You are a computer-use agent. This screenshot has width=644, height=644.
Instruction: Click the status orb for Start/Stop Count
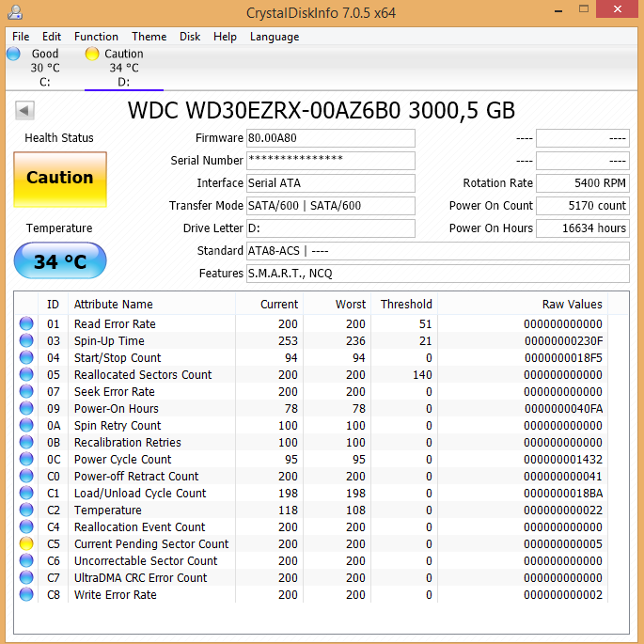pyautogui.click(x=26, y=357)
